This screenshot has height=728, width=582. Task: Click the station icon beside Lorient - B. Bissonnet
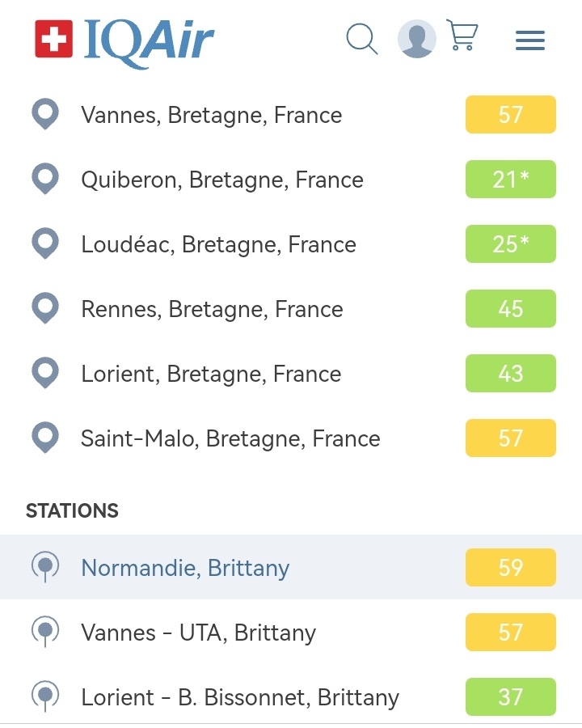pos(45,696)
